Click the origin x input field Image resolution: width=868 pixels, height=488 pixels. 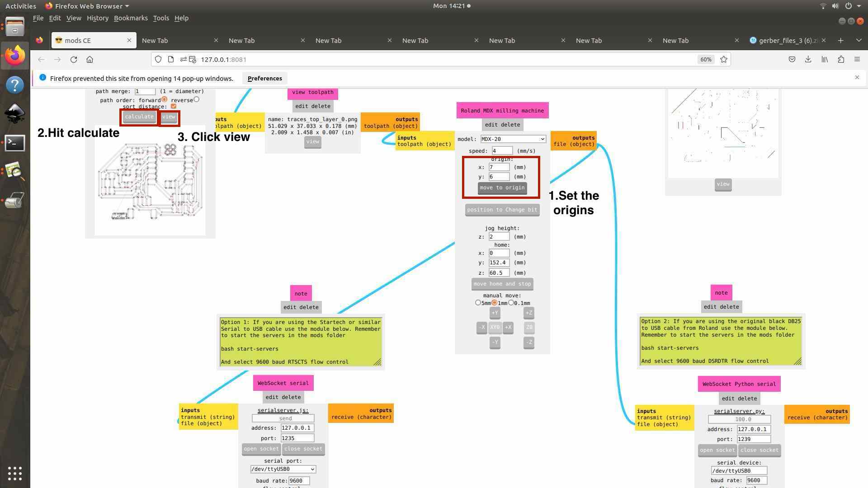pyautogui.click(x=499, y=167)
